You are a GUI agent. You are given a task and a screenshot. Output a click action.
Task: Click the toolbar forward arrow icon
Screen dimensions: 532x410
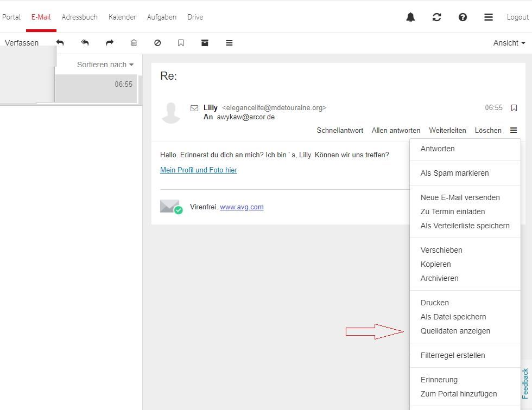(110, 43)
